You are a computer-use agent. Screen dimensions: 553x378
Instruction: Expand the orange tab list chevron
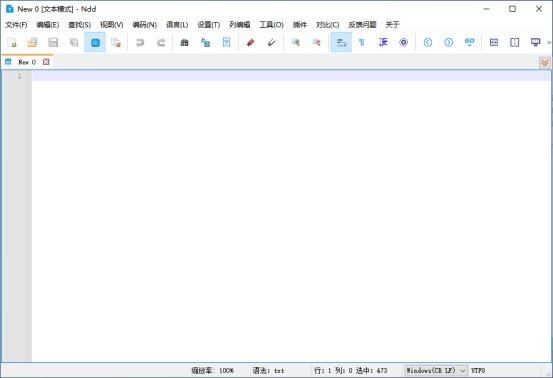pos(545,63)
